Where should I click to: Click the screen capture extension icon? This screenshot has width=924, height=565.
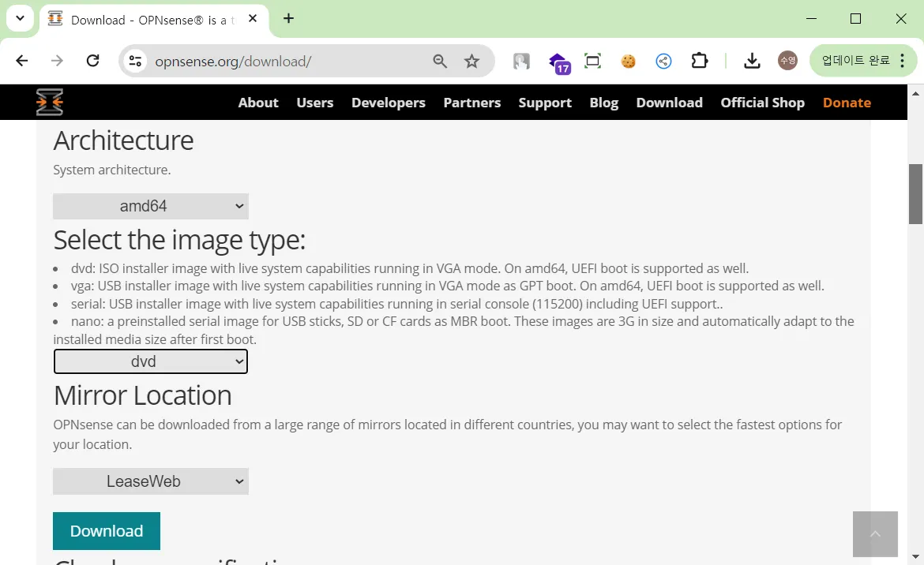tap(592, 61)
